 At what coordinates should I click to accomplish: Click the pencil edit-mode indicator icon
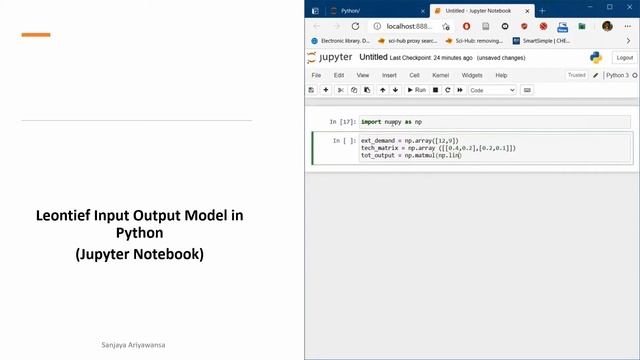click(x=596, y=75)
